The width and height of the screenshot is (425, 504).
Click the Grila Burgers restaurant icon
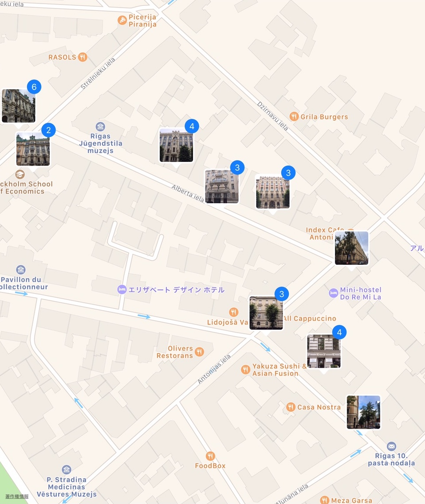coord(294,117)
